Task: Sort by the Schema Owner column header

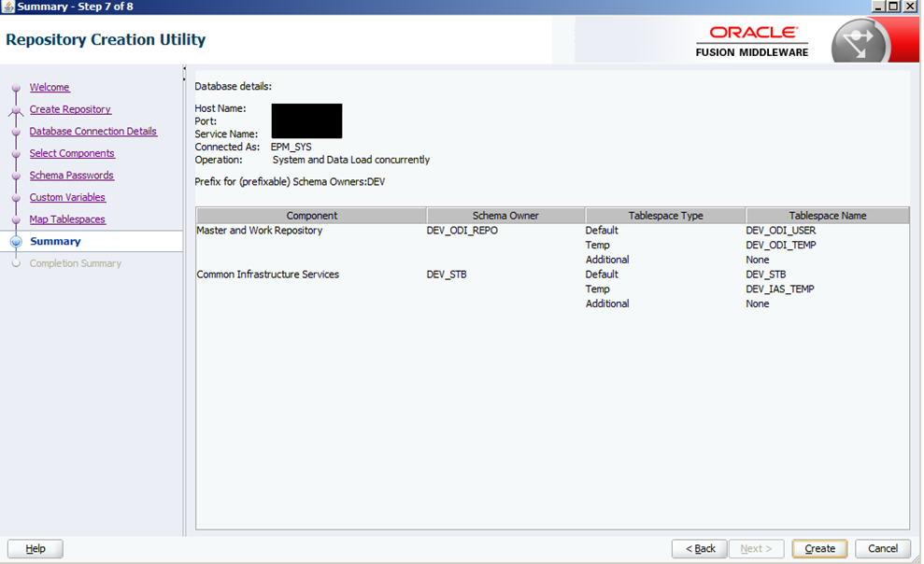Action: 505,216
